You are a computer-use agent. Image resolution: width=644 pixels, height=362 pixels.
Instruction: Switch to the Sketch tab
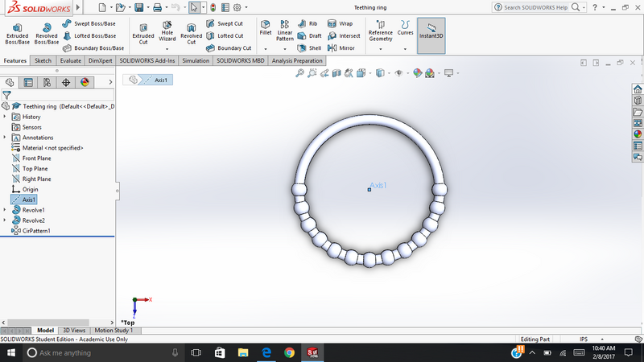(x=43, y=60)
